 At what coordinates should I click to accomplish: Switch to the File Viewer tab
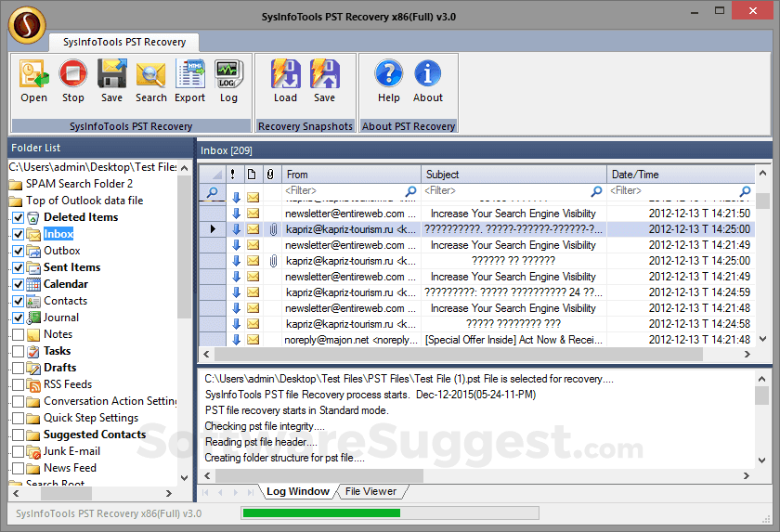click(370, 492)
